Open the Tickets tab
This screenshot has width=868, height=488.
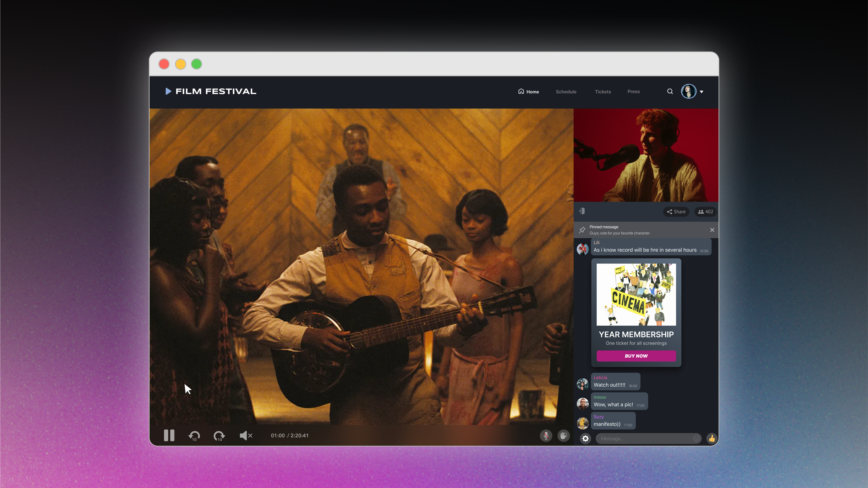click(x=603, y=92)
